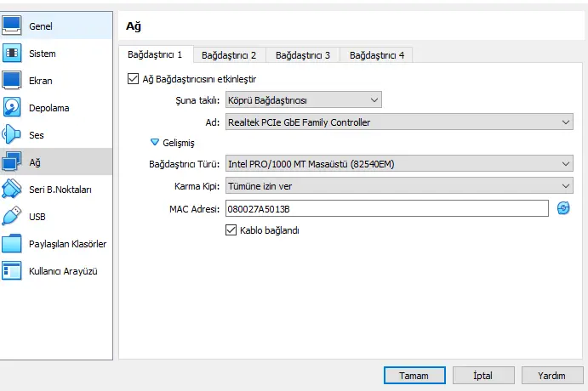Open the Ses speaker icon
Viewport: 588px width, 391px height.
11,134
